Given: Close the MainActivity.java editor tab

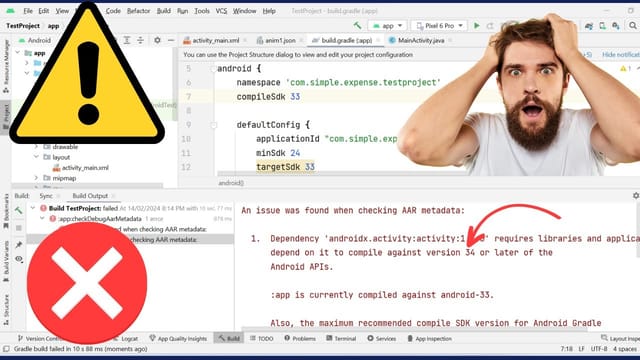Looking at the screenshot, I should point(450,40).
